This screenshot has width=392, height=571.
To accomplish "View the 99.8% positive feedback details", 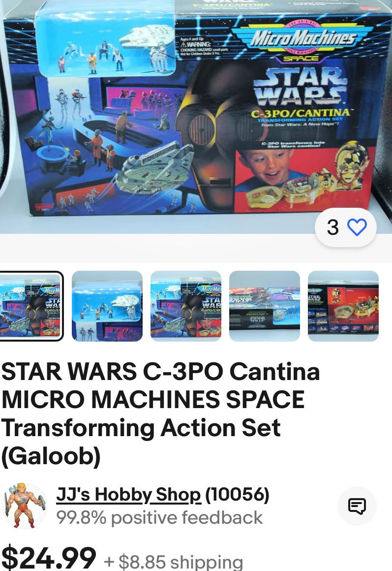I will tap(159, 517).
